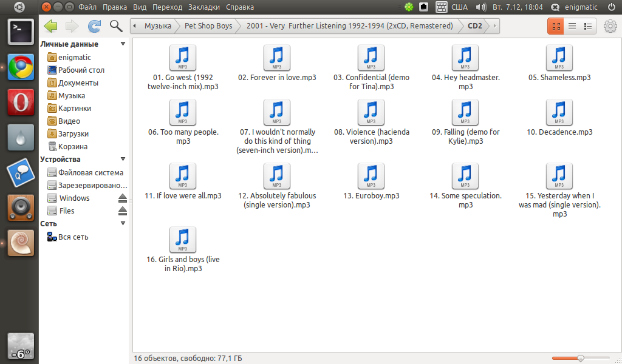The image size is (622, 364).
Task: Switch to icon grid view
Action: tap(556, 26)
